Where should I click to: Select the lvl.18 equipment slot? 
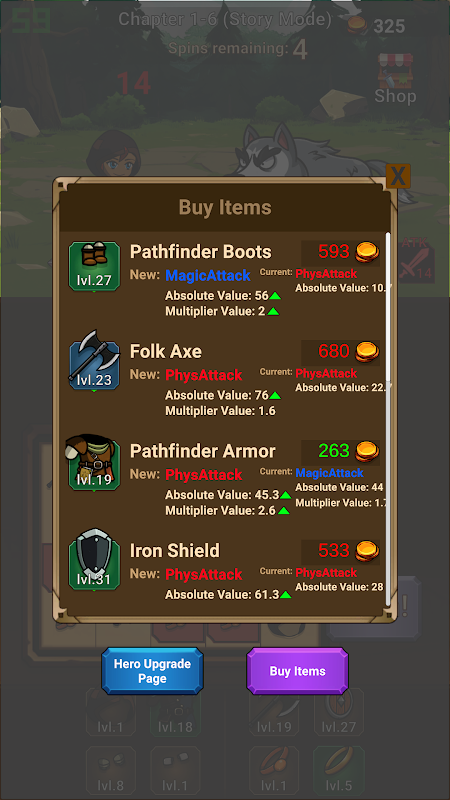tap(175, 712)
